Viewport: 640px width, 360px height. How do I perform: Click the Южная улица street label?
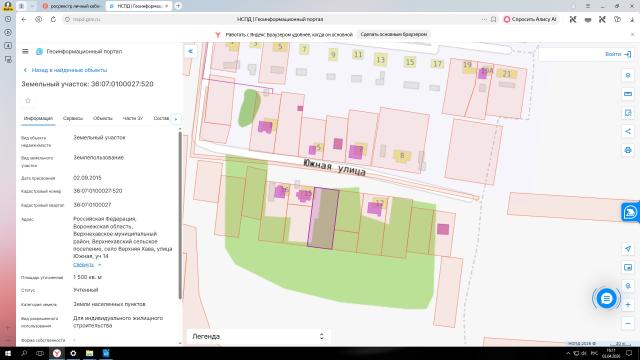[334, 168]
